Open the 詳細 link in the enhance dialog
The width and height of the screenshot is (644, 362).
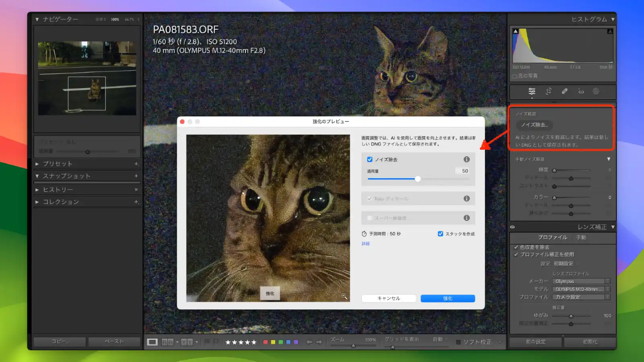click(365, 243)
